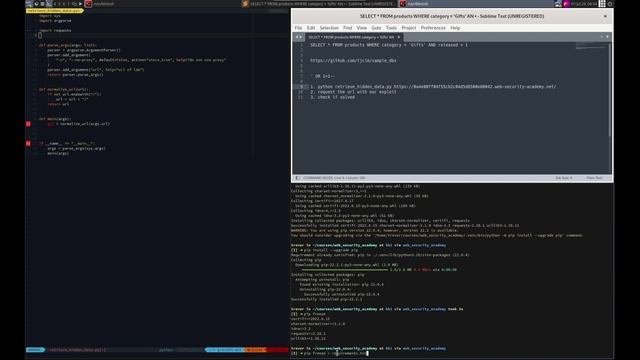
Task: Click 'python' filetype in editor statusline
Action: point(166,350)
